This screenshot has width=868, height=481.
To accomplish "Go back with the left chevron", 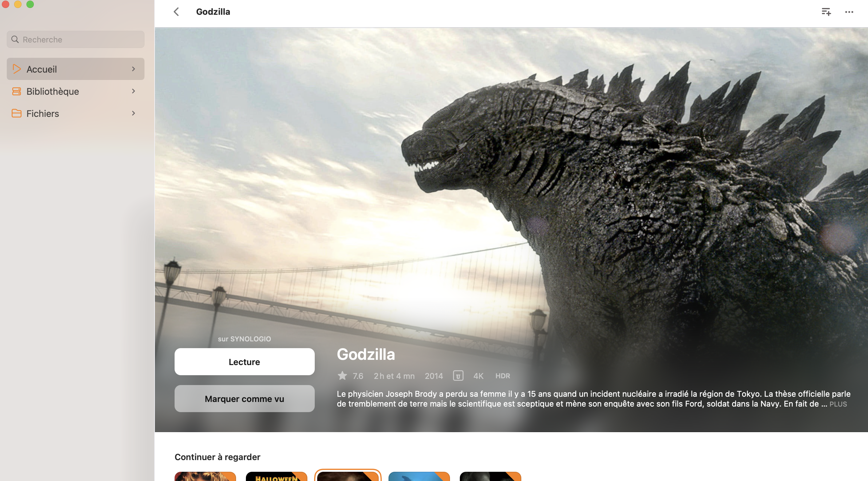I will [x=176, y=12].
